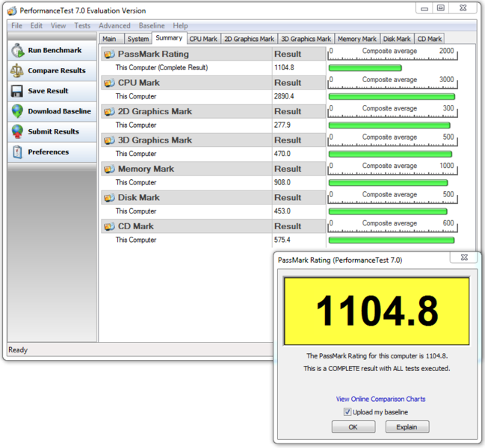
Task: Click the 3D Graphics result value 470.0
Action: tap(282, 154)
